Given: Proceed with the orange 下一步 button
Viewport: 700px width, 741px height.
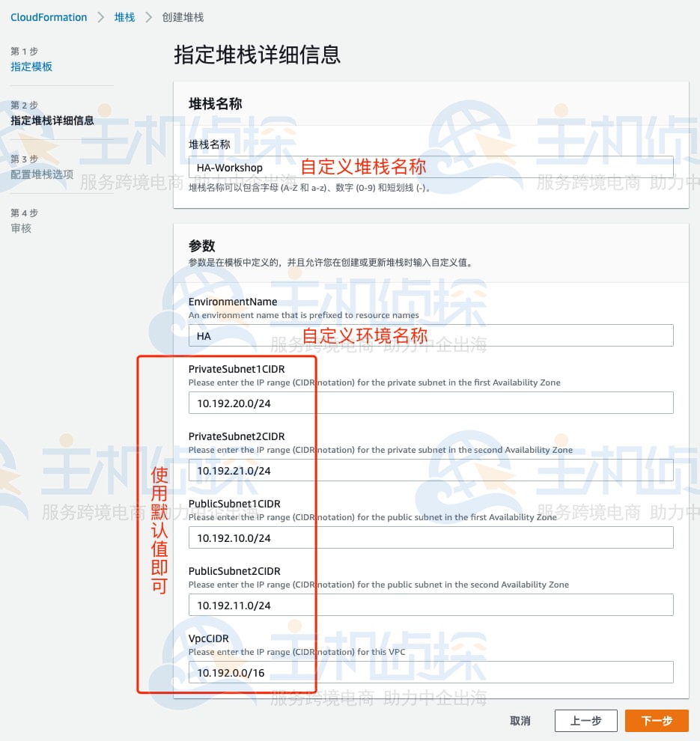Looking at the screenshot, I should (657, 721).
